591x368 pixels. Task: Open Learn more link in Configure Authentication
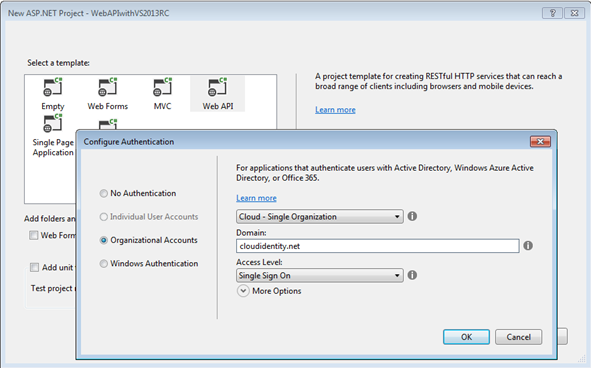pos(256,198)
